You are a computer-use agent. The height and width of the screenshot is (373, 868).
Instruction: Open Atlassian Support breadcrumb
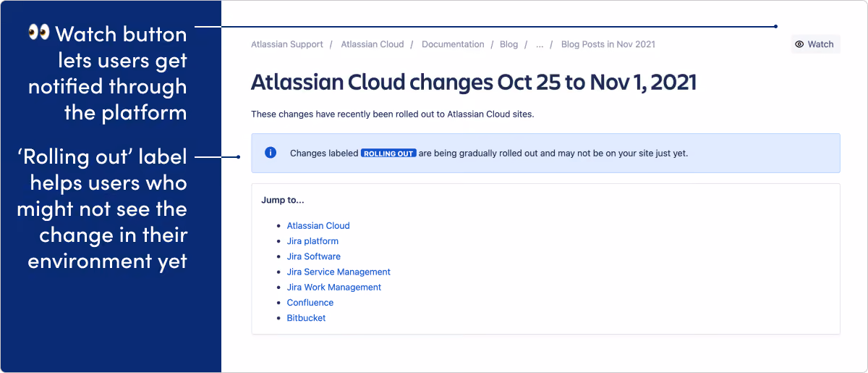[287, 44]
